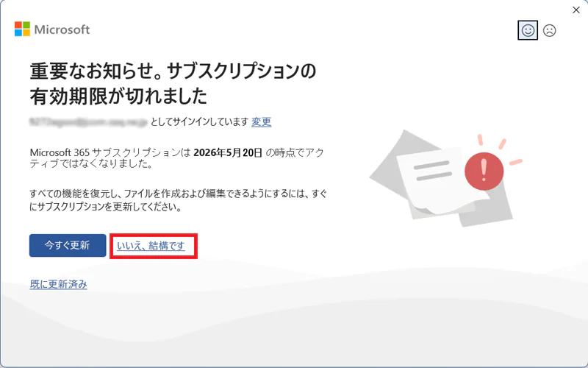Image resolution: width=588 pixels, height=368 pixels.
Task: Click the 変更 link to switch account
Action: point(261,121)
